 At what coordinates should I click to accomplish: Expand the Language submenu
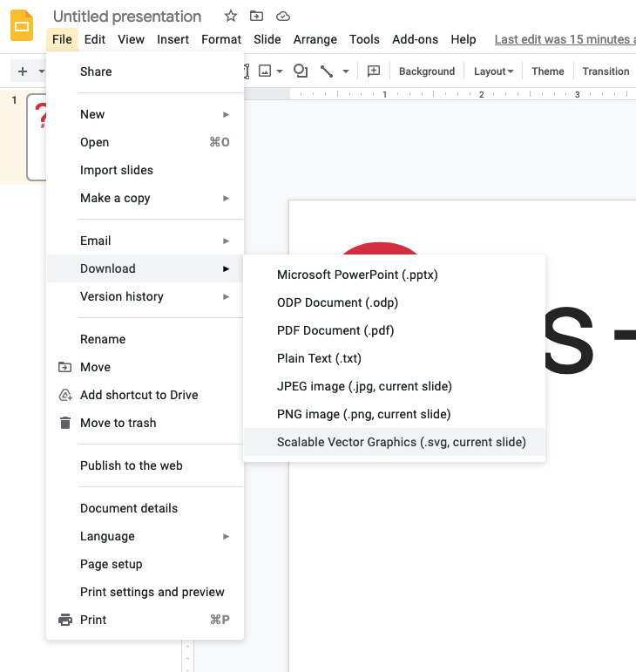(x=145, y=536)
